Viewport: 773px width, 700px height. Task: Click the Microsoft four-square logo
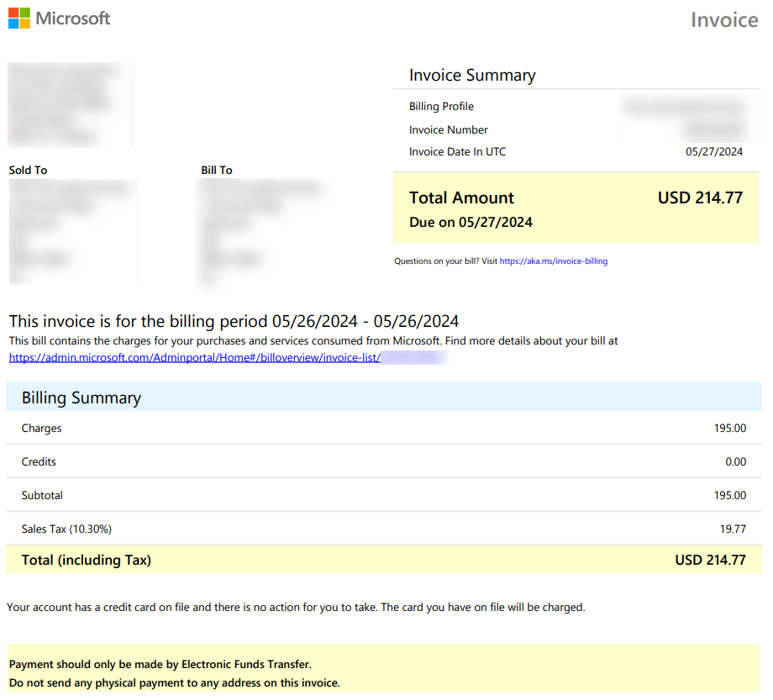pos(19,18)
